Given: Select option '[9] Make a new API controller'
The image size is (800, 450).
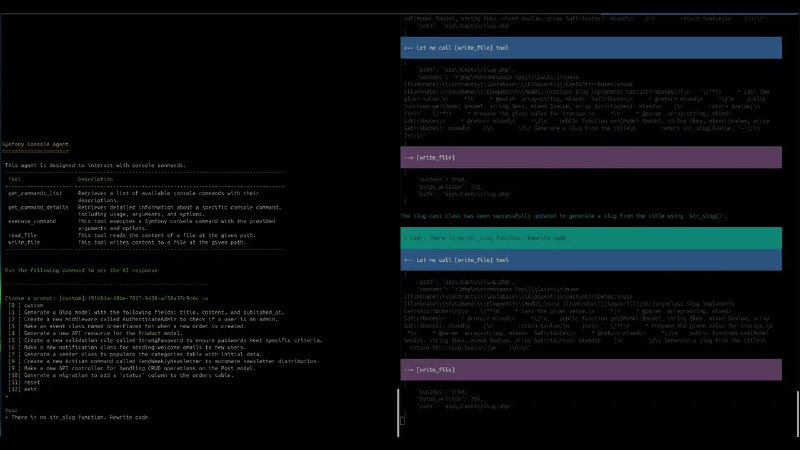Looking at the screenshot, I should [132, 368].
